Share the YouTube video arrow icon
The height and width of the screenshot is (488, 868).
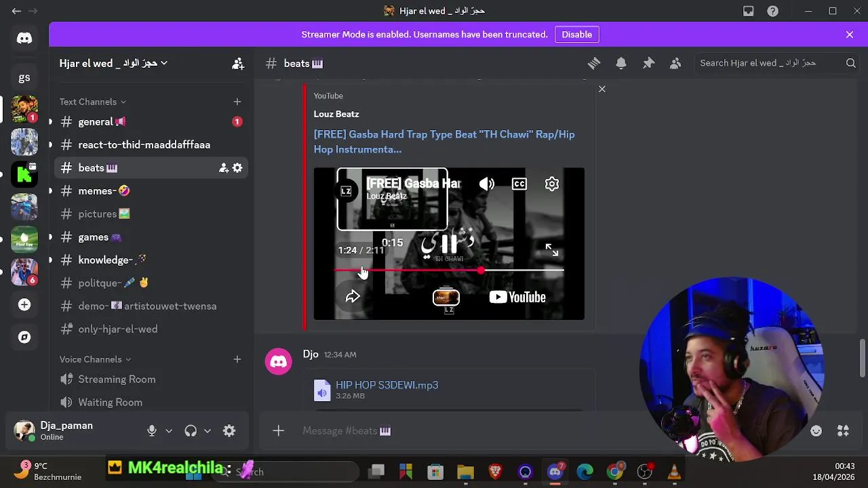tap(353, 297)
